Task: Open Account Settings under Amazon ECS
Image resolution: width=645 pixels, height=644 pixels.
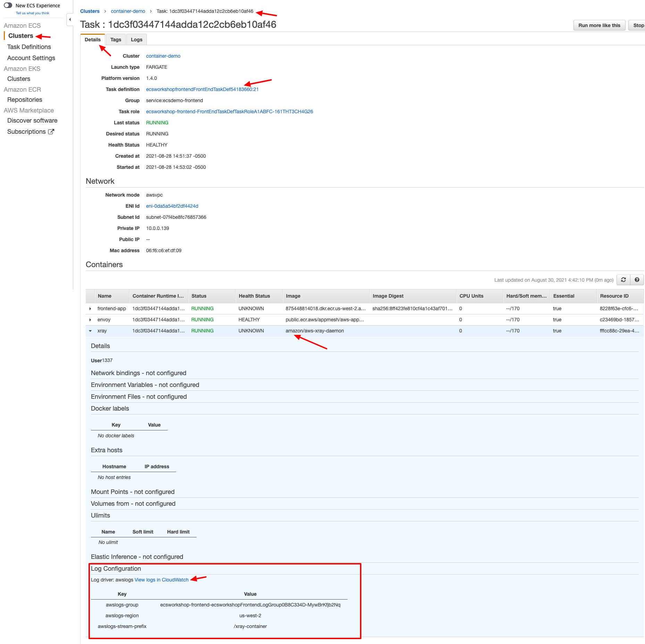Action: (31, 58)
